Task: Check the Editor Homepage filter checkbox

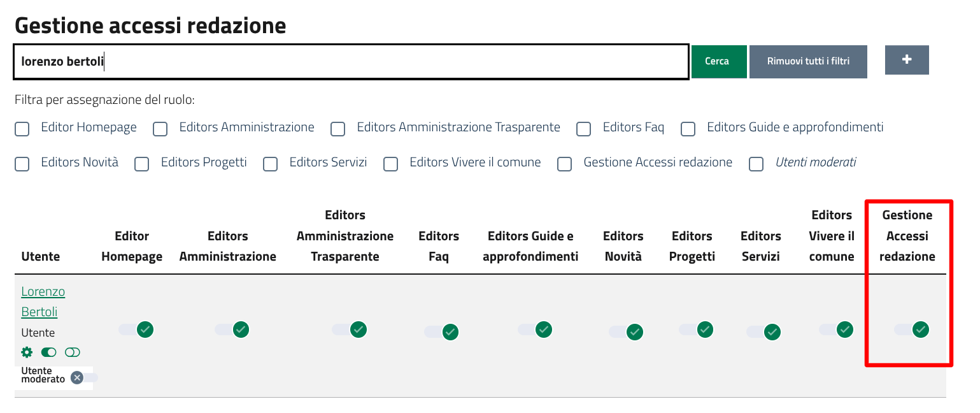Action: (22, 129)
